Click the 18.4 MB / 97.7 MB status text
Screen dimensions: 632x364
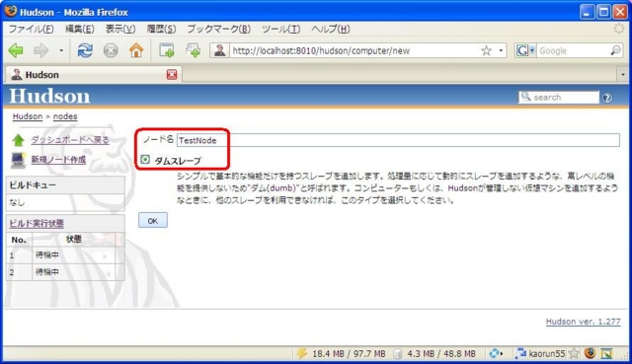point(349,354)
